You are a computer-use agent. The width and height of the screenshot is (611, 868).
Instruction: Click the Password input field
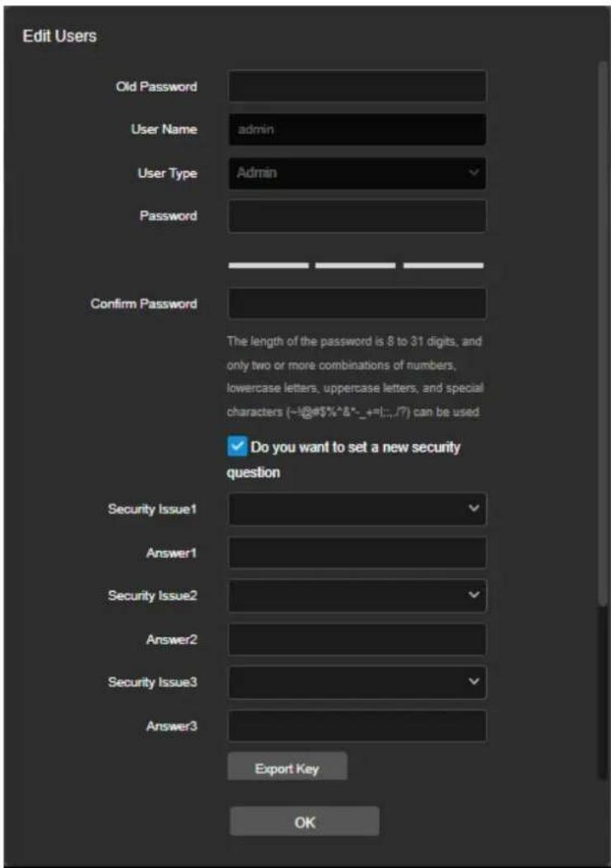click(x=357, y=216)
